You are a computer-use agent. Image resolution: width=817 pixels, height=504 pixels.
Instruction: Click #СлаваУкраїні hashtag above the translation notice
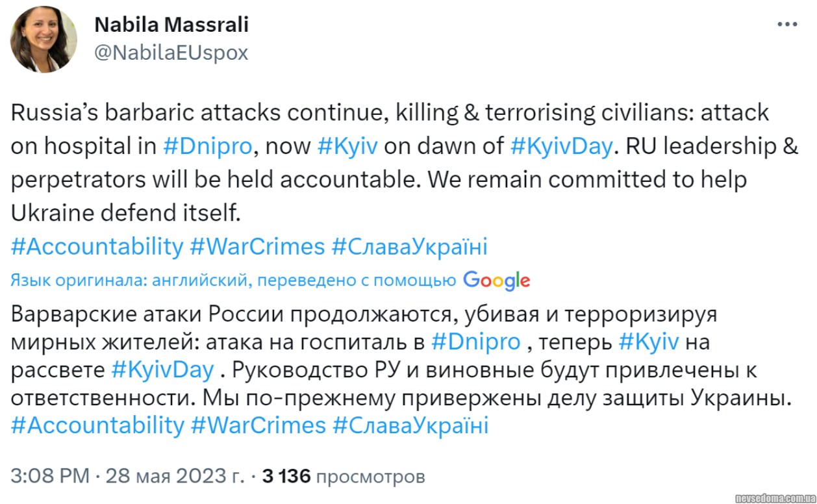pyautogui.click(x=409, y=247)
